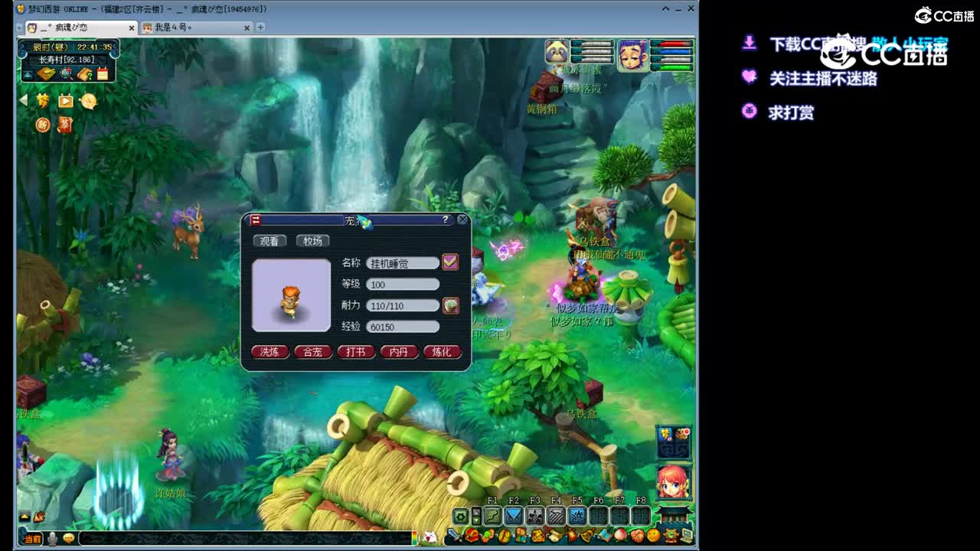
Task: Switch to the 疯魂び恋 tab
Action: click(x=81, y=28)
